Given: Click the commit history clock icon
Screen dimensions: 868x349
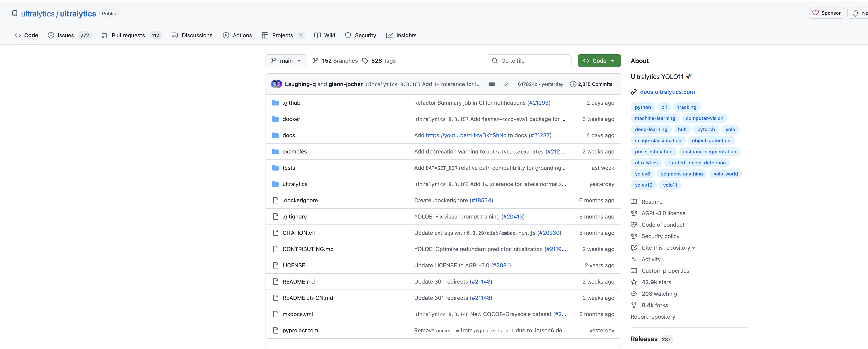Looking at the screenshot, I should point(573,84).
